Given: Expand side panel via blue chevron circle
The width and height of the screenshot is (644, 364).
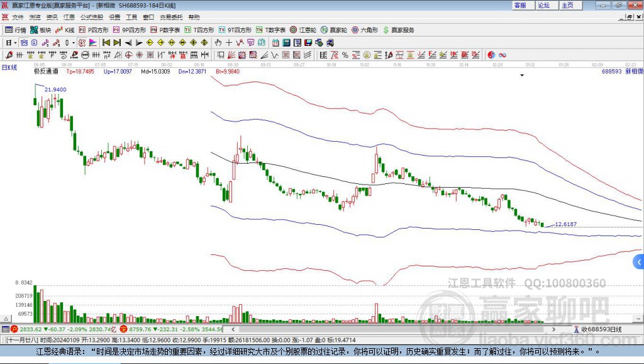Looking at the screenshot, I should [639, 261].
